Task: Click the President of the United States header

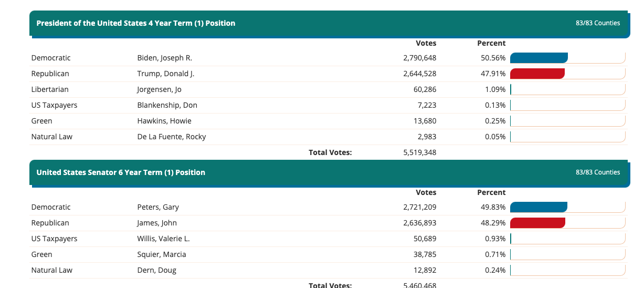Action: (x=136, y=23)
